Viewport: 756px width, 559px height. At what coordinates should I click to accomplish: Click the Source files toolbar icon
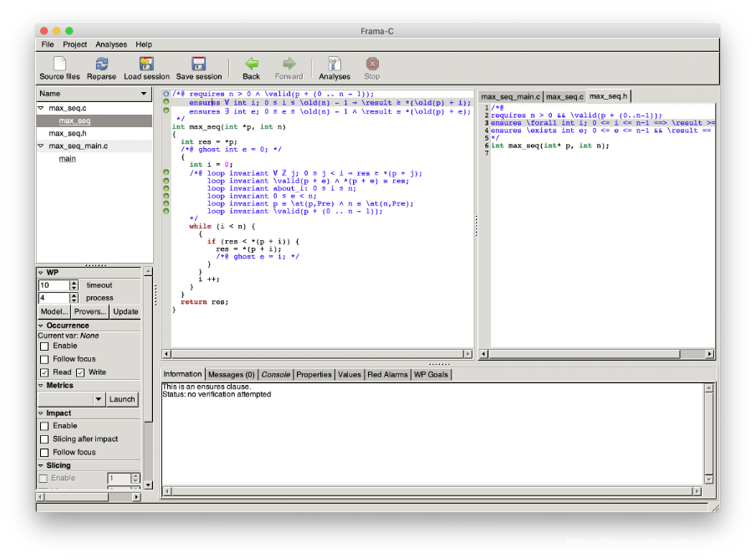[59, 64]
